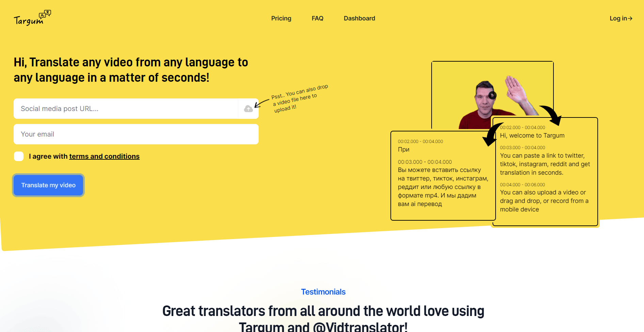The height and width of the screenshot is (332, 644).
Task: Open the FAQ section
Action: click(317, 18)
